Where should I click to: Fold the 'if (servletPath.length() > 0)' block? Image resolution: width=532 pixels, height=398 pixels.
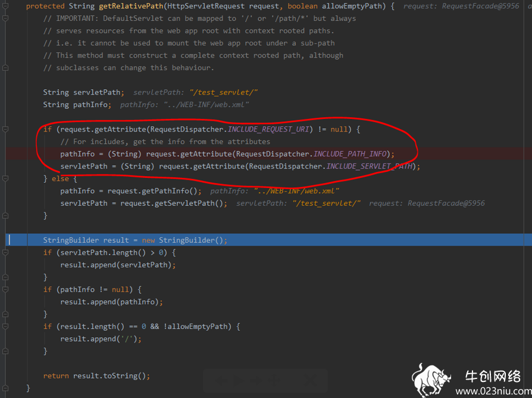pyautogui.click(x=5, y=252)
